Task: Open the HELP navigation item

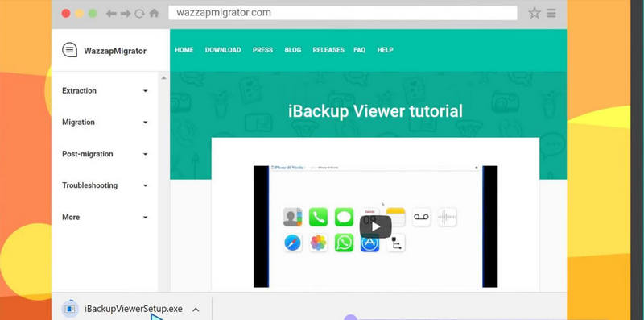Action: [x=386, y=50]
